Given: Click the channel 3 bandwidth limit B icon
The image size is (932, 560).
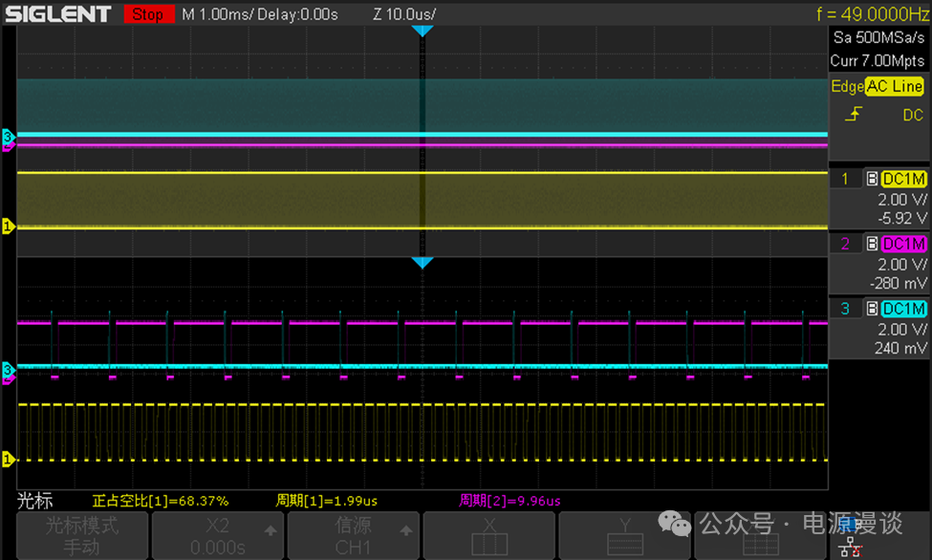Looking at the screenshot, I should tap(871, 309).
